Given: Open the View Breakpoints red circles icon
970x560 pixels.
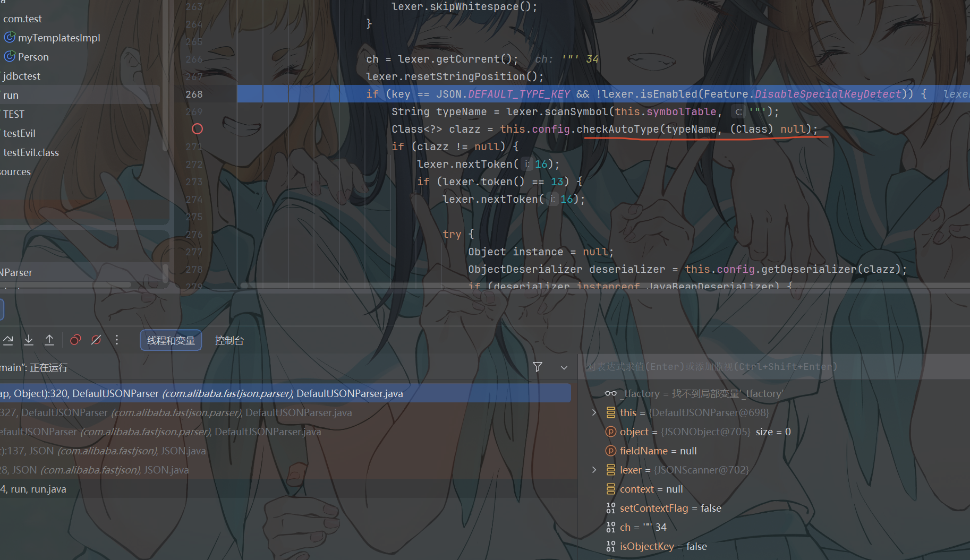Looking at the screenshot, I should pyautogui.click(x=75, y=340).
